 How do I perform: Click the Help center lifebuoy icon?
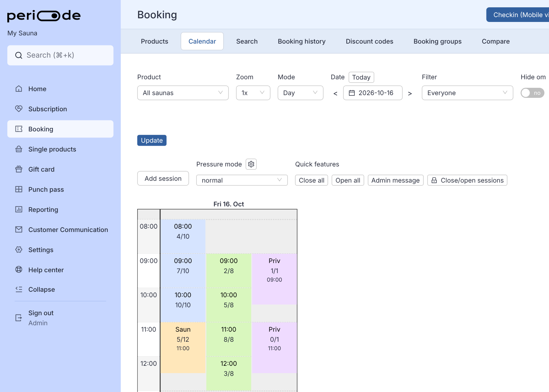(x=19, y=269)
